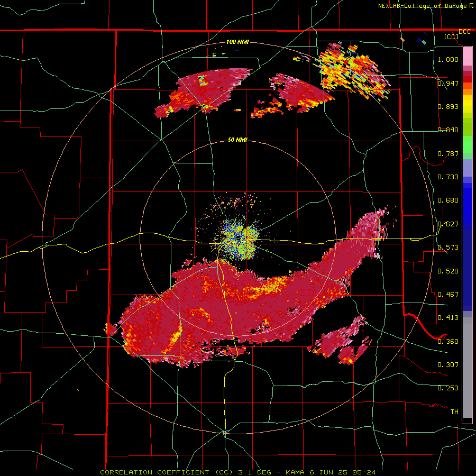
Task: Click the 0.787 legend value
Action: pos(448,153)
